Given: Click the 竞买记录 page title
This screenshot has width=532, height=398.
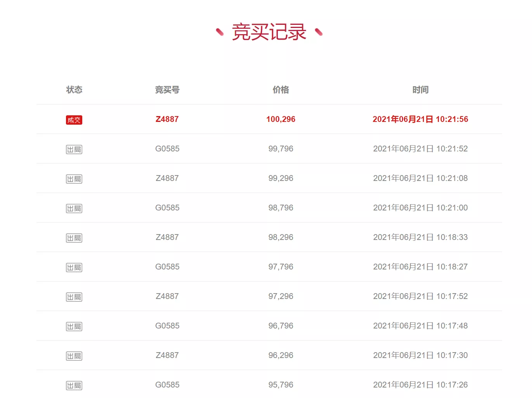Looking at the screenshot, I should coord(269,32).
